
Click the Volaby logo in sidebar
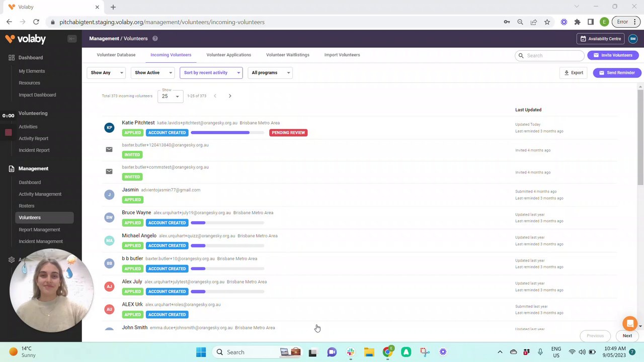(25, 39)
